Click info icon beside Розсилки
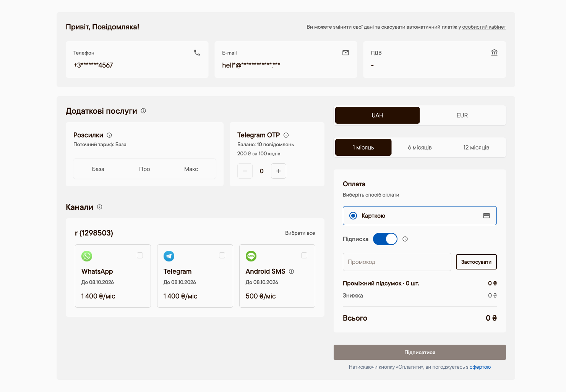 point(109,135)
